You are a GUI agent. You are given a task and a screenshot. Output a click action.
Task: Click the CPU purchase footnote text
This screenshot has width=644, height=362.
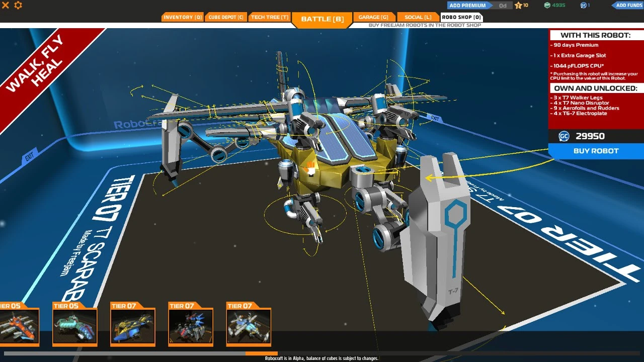594,76
